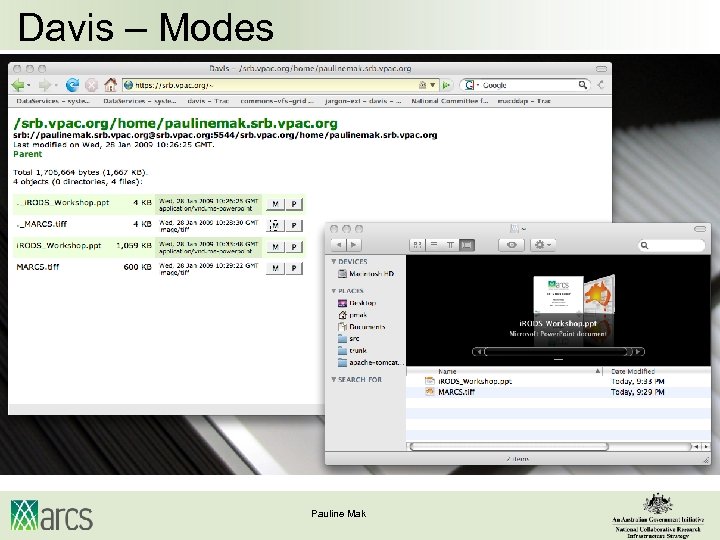
Task: Sort Finder list by Date Modified
Action: (x=657, y=371)
